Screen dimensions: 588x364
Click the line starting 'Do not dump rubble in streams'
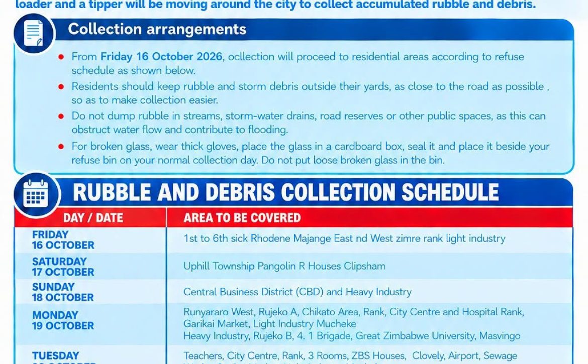tap(309, 116)
